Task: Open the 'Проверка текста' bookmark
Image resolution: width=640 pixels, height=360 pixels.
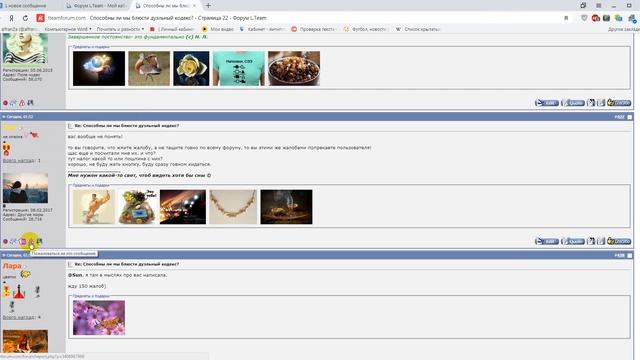Action: [313, 29]
